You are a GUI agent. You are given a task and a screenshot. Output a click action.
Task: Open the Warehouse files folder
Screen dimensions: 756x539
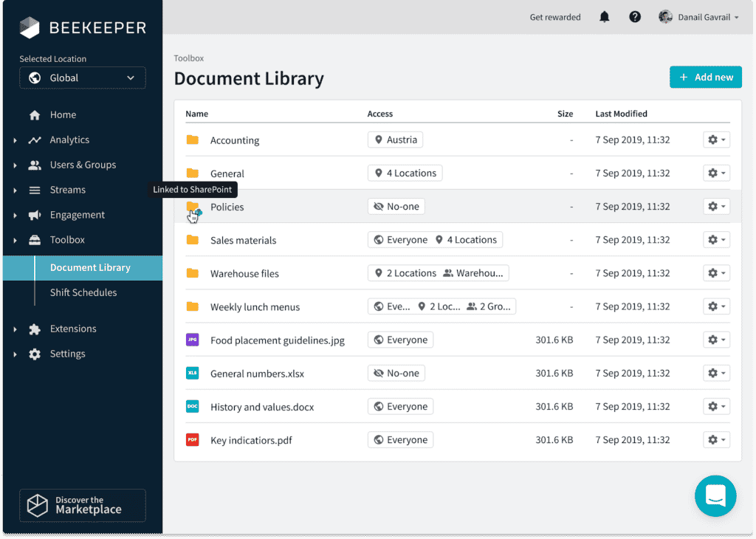[244, 274]
